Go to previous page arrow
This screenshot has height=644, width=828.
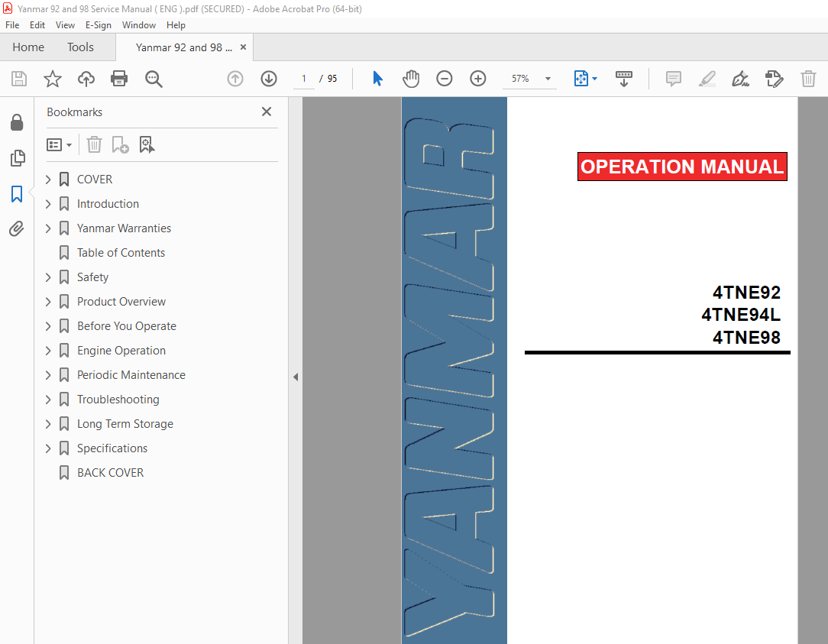(x=235, y=79)
